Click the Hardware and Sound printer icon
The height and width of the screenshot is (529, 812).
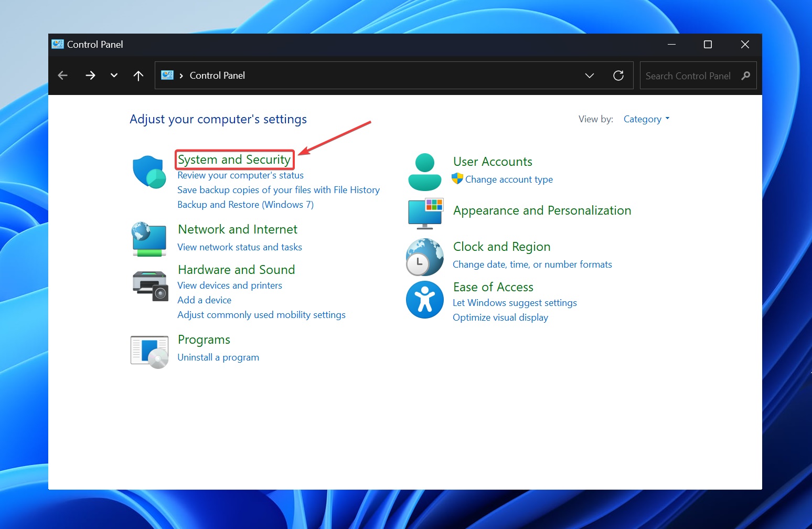150,285
